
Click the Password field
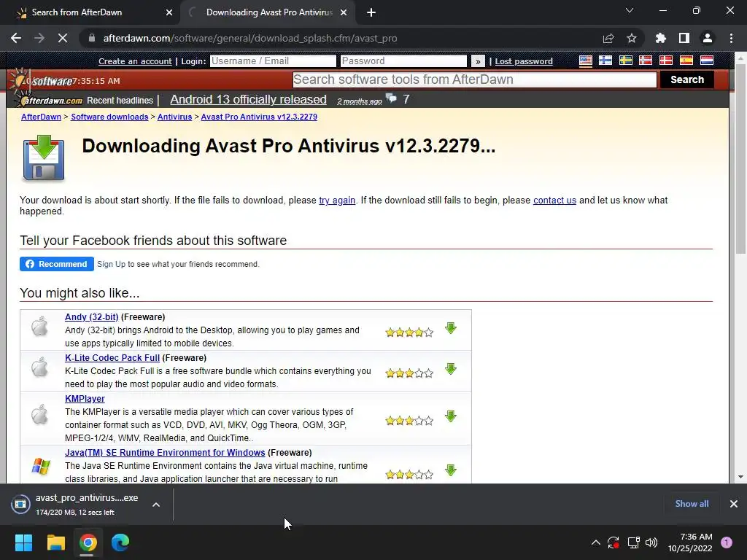pos(403,61)
